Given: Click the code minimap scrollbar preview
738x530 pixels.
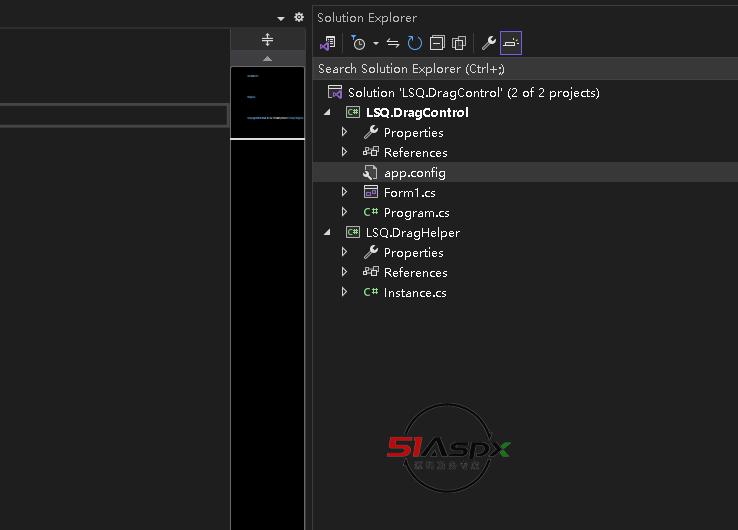Looking at the screenshot, I should pyautogui.click(x=267, y=102).
